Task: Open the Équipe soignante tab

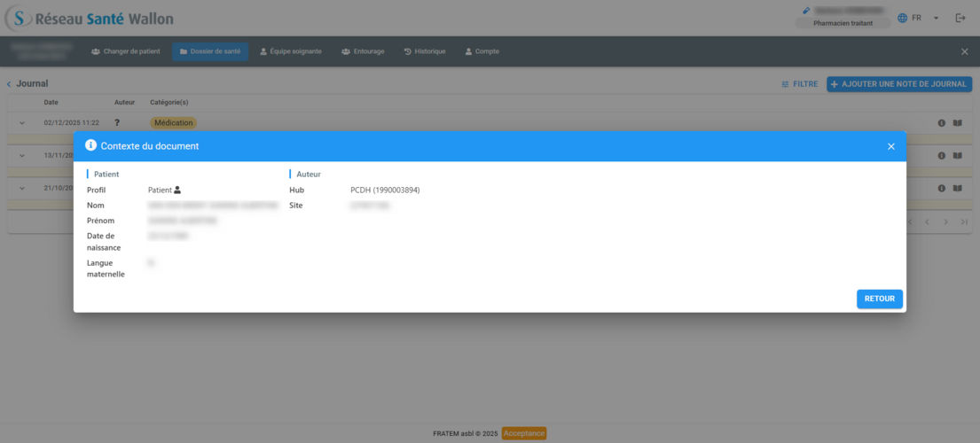Action: (291, 51)
